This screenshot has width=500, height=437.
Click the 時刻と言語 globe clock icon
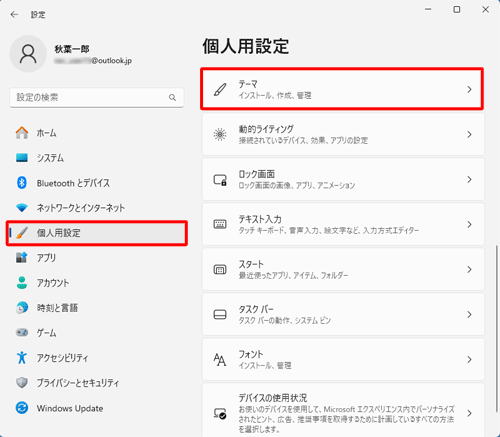(x=22, y=308)
